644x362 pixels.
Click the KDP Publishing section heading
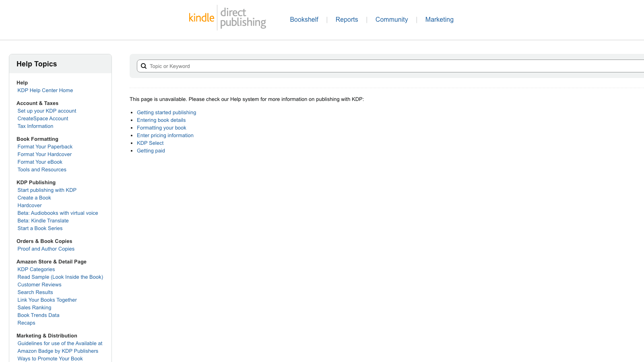[36, 183]
